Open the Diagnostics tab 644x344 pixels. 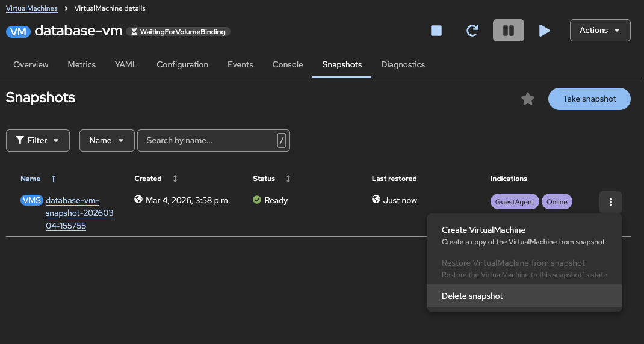pos(403,64)
